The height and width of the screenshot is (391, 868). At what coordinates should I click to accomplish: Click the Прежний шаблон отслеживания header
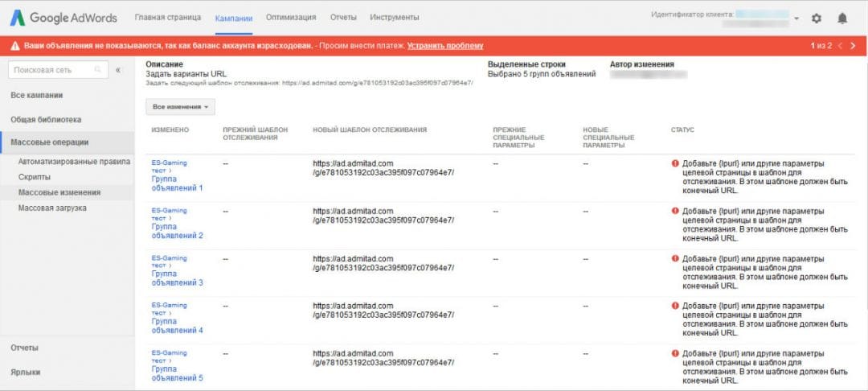(256, 134)
